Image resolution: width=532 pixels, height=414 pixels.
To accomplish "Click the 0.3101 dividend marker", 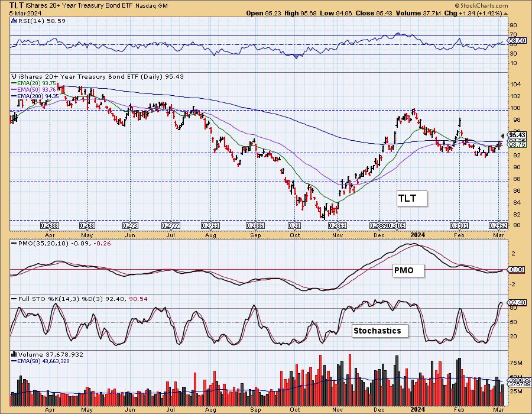I will [459, 226].
